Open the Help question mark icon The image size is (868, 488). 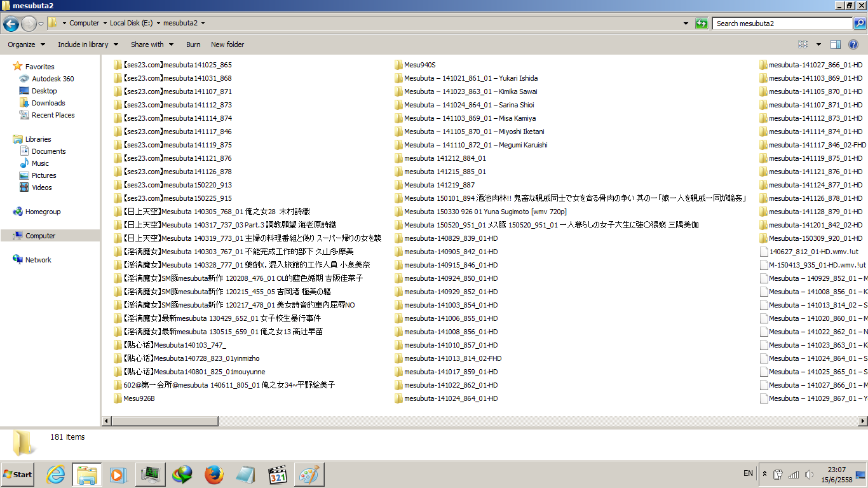tap(853, 44)
